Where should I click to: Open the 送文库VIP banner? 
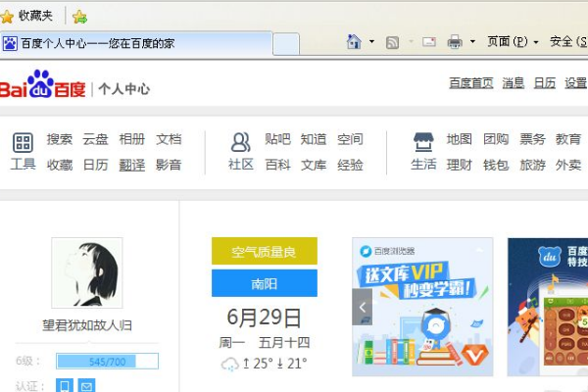pyautogui.click(x=422, y=307)
